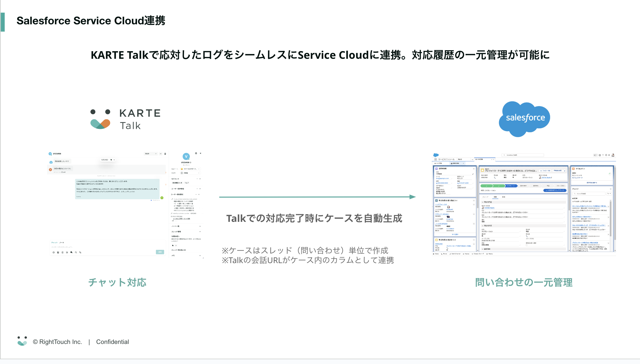This screenshot has height=364, width=640.
Task: Tick the checkbox in the 問合せ状況 section
Action: [527, 245]
